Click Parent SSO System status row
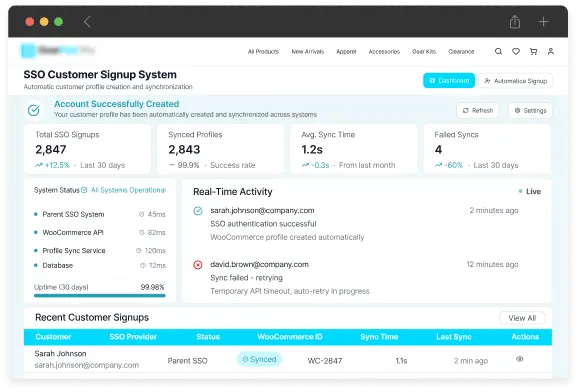The image size is (579, 392). pyautogui.click(x=100, y=214)
